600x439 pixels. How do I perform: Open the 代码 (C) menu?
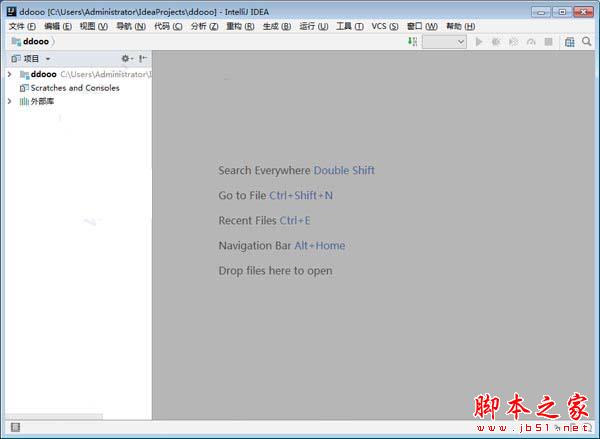pos(168,26)
